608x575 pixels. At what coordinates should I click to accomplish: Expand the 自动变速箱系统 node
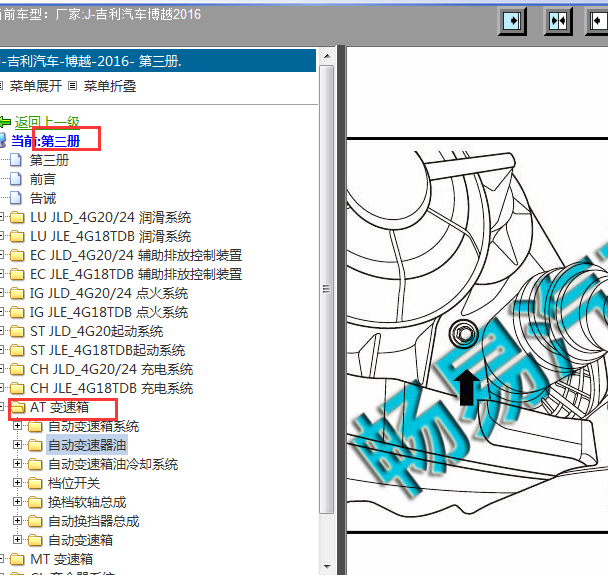[x=17, y=426]
